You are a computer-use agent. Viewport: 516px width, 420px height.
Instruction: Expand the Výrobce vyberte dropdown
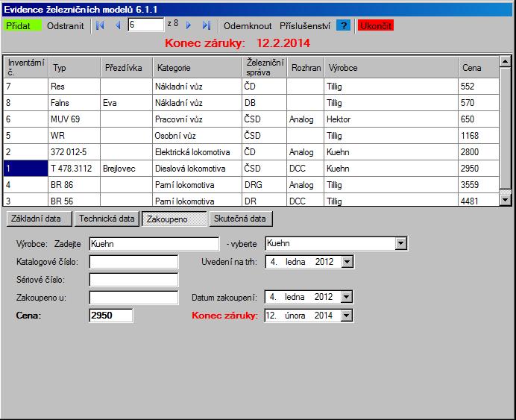401,243
